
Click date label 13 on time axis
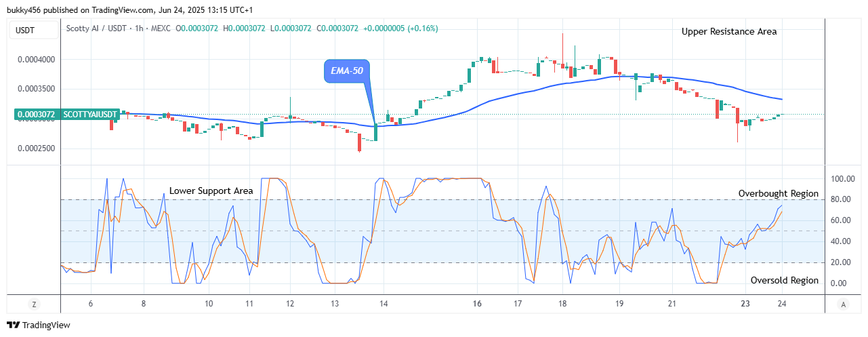pos(335,304)
